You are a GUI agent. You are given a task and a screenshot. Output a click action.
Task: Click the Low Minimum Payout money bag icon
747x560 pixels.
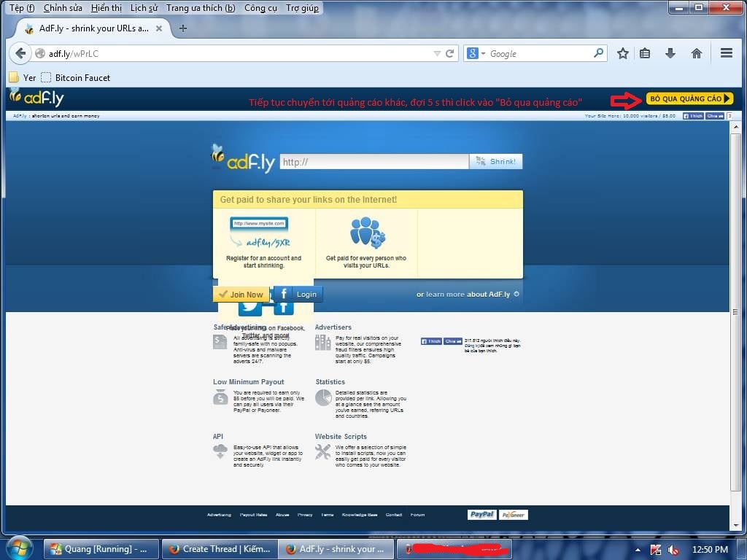click(220, 397)
